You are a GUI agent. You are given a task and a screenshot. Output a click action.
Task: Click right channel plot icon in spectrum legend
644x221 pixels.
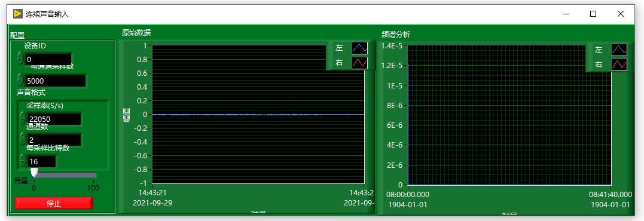click(619, 65)
